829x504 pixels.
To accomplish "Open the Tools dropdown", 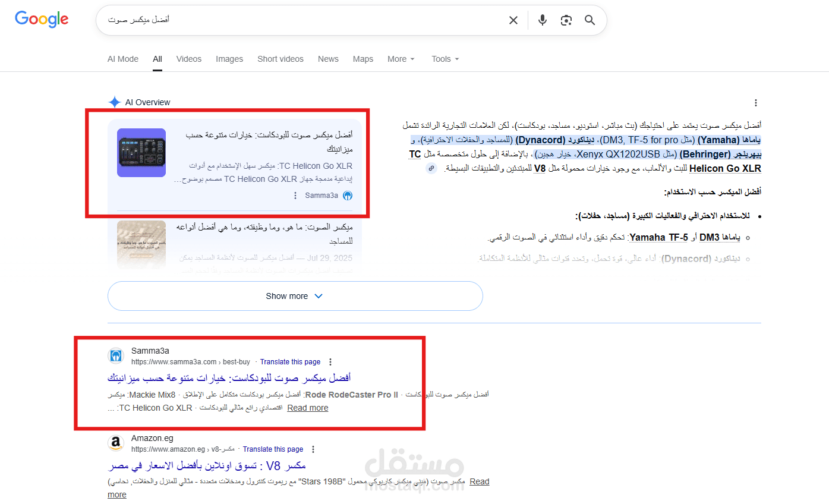I will (x=446, y=59).
